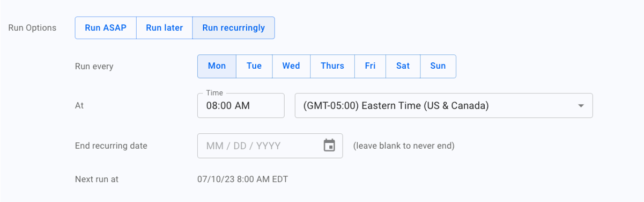The width and height of the screenshot is (644, 202).
Task: Click the Run Options label
Action: (32, 28)
